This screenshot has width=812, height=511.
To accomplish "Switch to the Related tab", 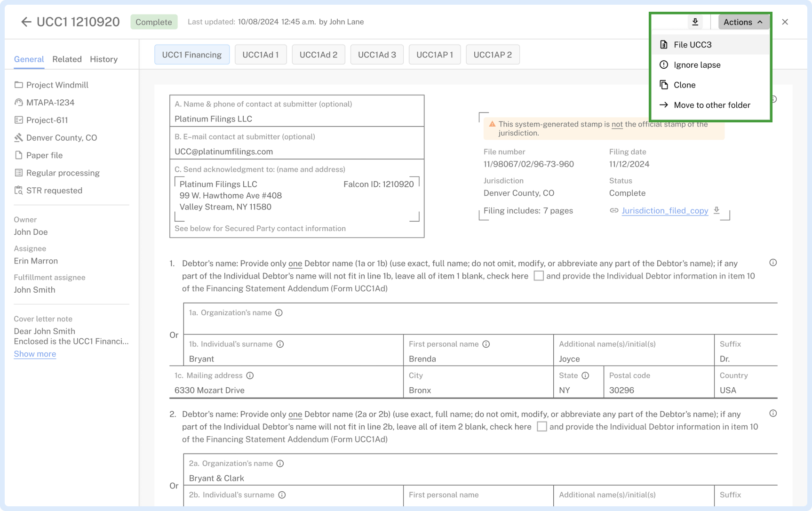I will coord(67,59).
